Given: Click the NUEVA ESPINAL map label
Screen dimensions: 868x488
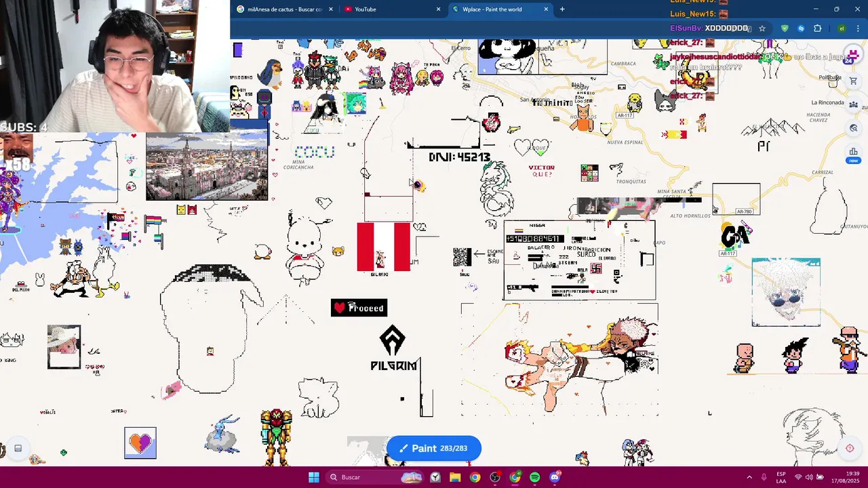Looking at the screenshot, I should point(625,142).
